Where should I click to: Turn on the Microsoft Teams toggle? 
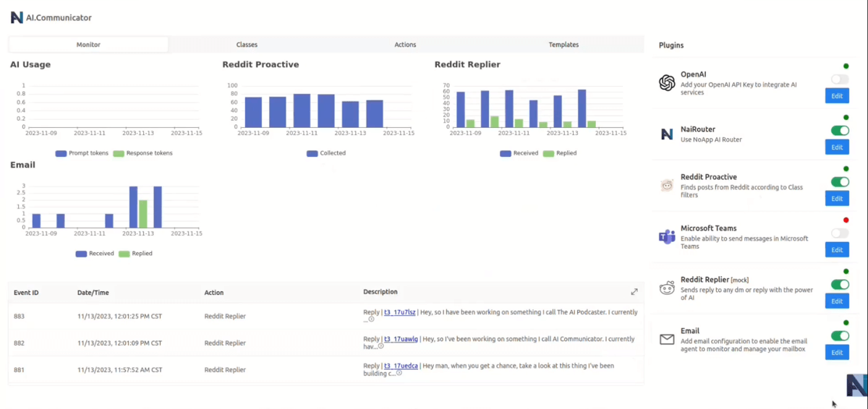[839, 233]
